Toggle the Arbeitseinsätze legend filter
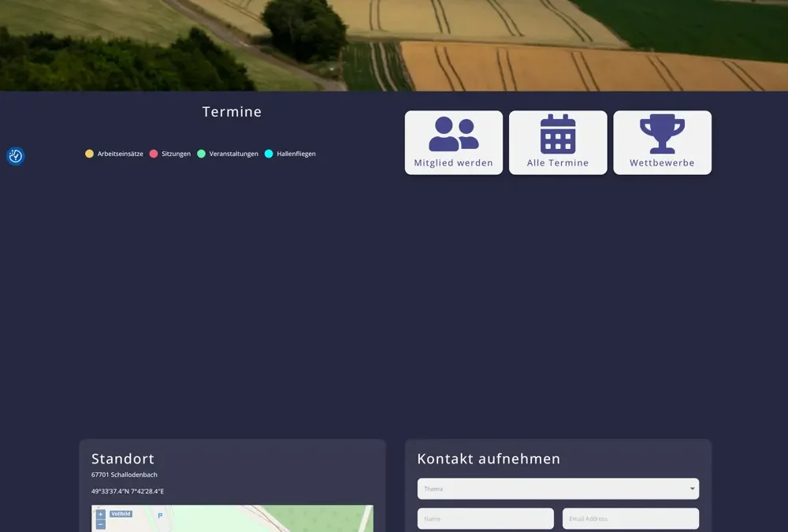This screenshot has height=532, width=788. tap(114, 154)
